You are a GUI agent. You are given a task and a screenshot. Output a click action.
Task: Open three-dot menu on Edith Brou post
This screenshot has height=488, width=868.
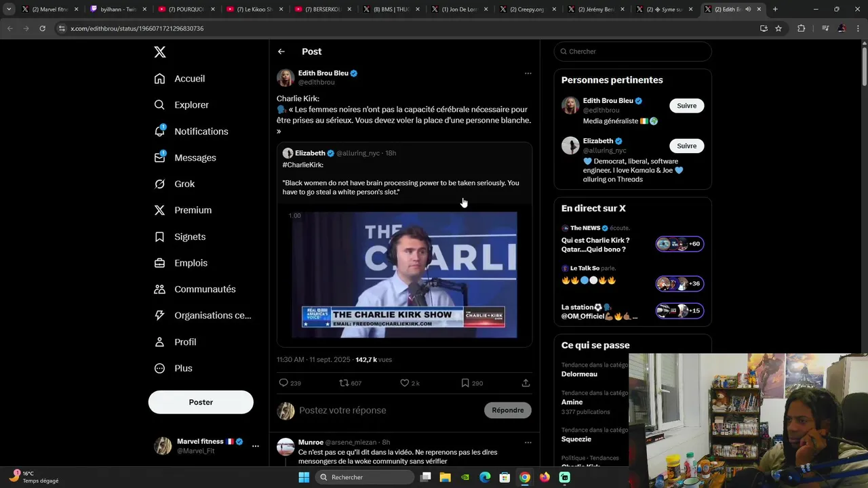(528, 73)
